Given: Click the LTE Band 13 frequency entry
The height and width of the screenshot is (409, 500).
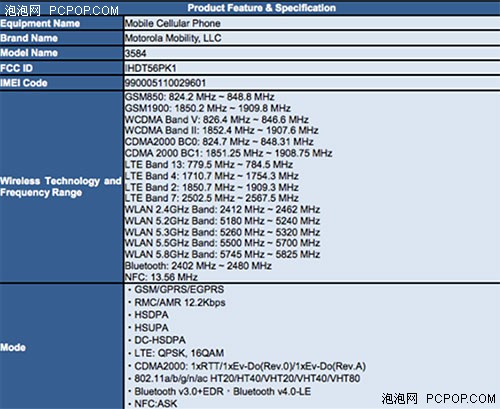Looking at the screenshot, I should tap(209, 164).
